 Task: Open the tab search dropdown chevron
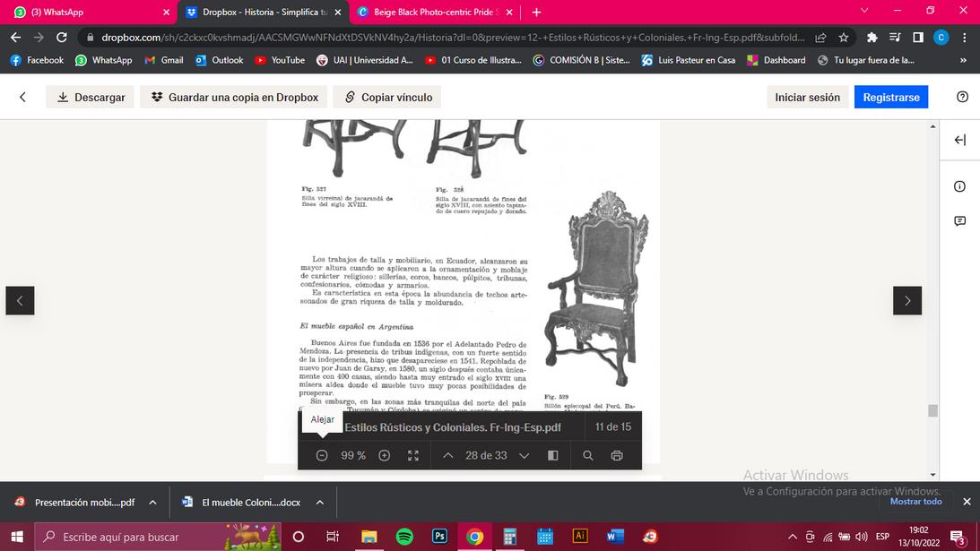pos(864,11)
